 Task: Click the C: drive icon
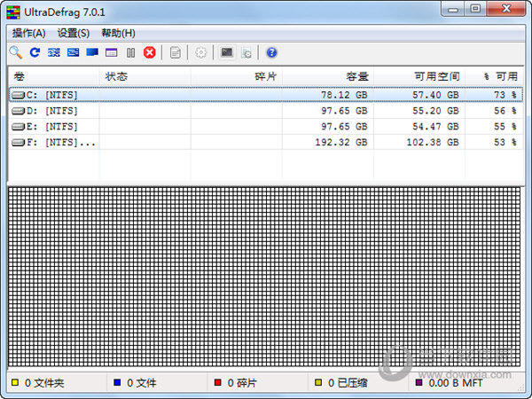(x=18, y=95)
